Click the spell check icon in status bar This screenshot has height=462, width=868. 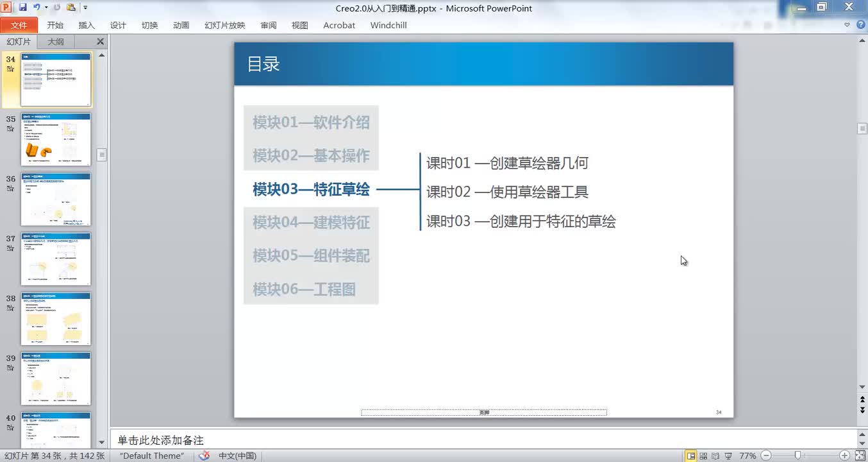204,456
